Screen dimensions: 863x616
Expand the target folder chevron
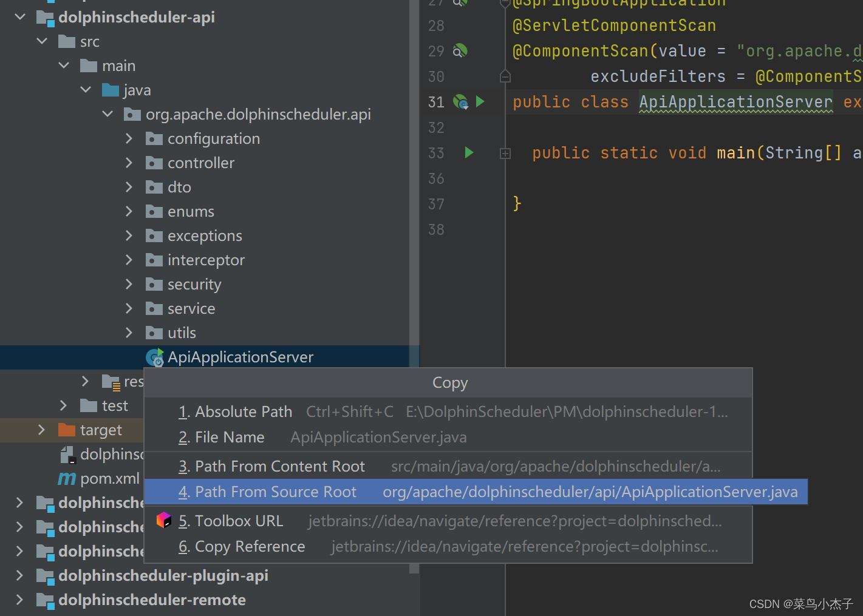[x=41, y=430]
